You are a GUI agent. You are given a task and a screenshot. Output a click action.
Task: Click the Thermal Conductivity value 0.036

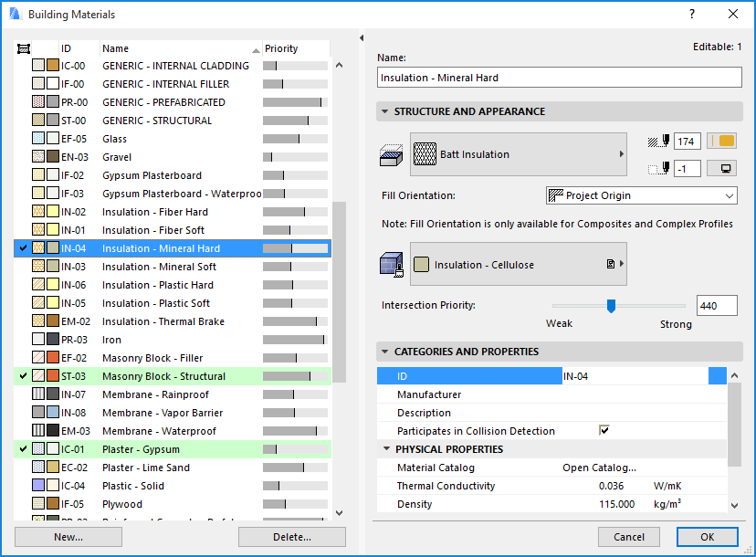click(611, 486)
